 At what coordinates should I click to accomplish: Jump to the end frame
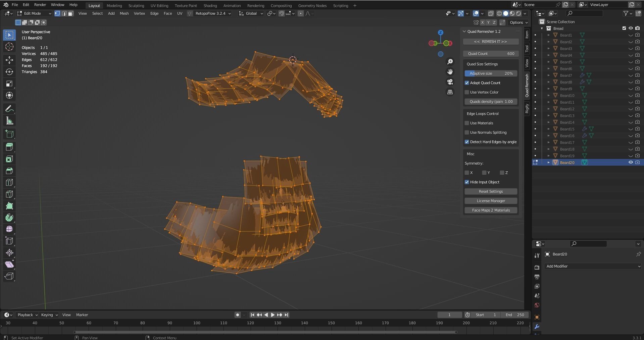tap(286, 315)
